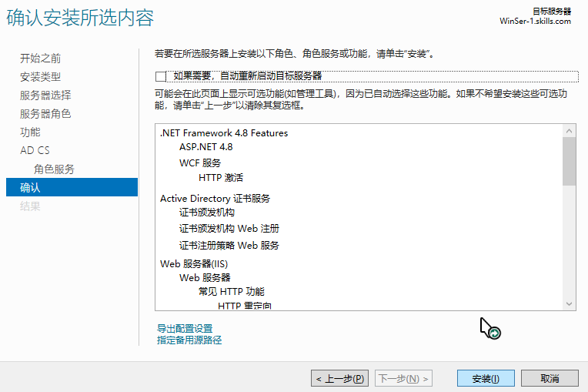Go to 服务器角色 wizard step
588x392 pixels.
coord(45,114)
